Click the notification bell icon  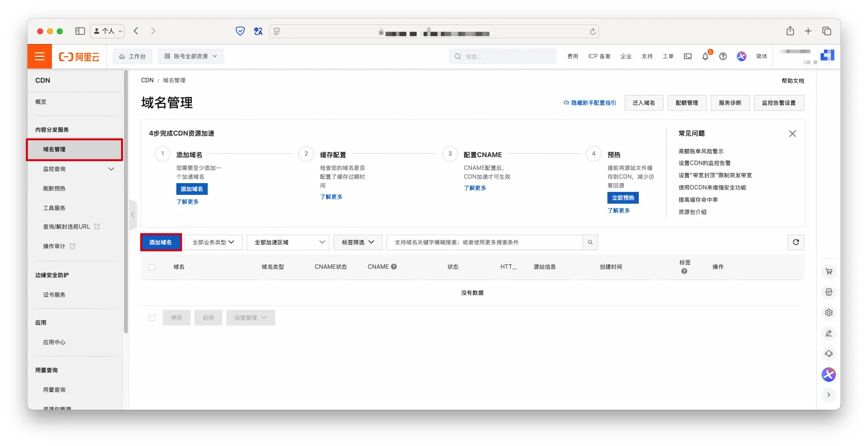705,56
